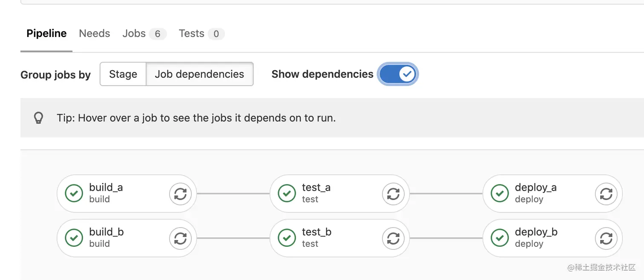Screen dimensions: 644x280
Task: Click deploy_b passed status icon
Action: (x=500, y=238)
